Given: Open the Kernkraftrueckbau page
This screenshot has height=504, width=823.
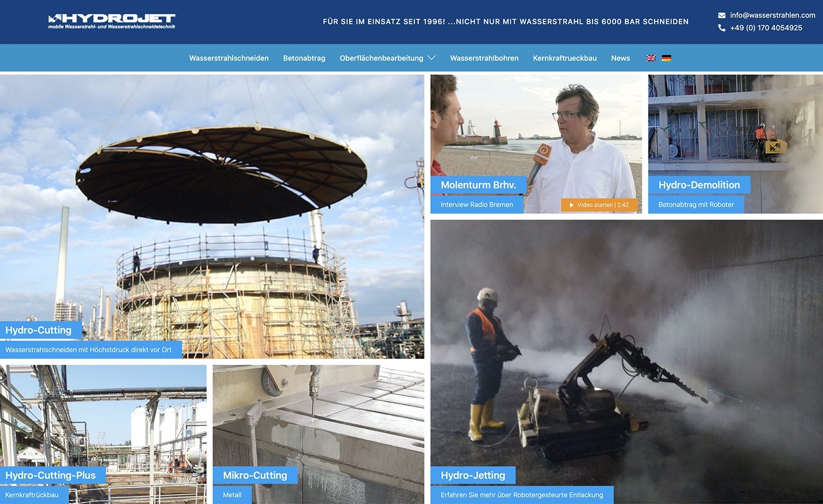Looking at the screenshot, I should point(565,58).
